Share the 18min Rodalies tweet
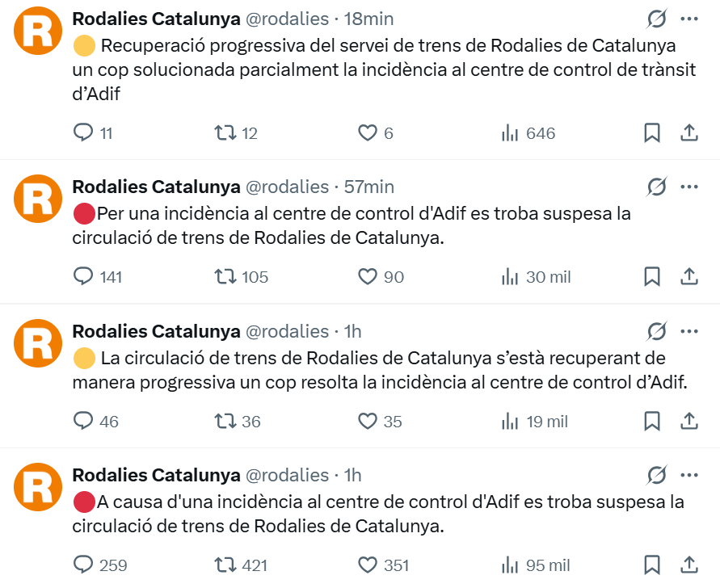The height and width of the screenshot is (588, 720). click(689, 132)
